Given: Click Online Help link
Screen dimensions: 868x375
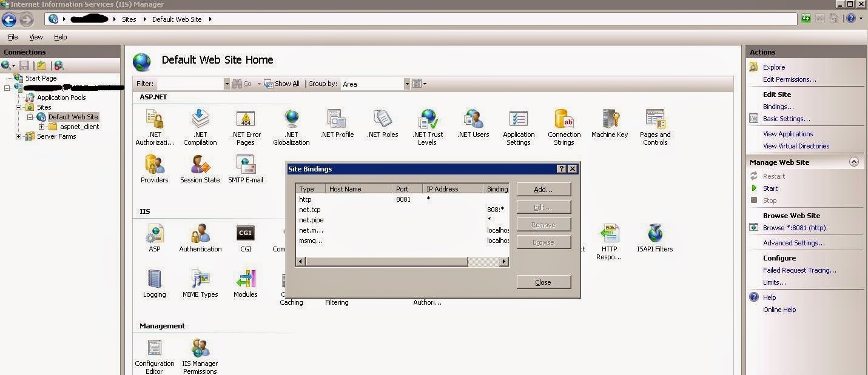Looking at the screenshot, I should coord(779,310).
